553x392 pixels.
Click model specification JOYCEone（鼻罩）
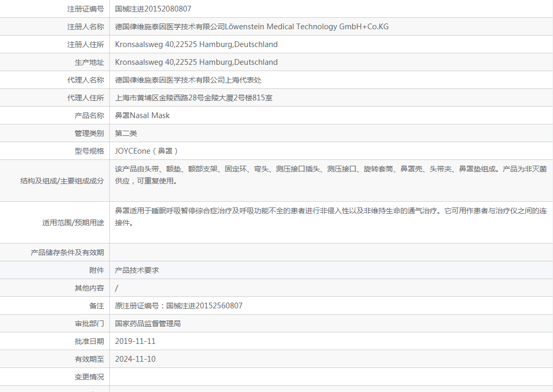[x=147, y=151]
